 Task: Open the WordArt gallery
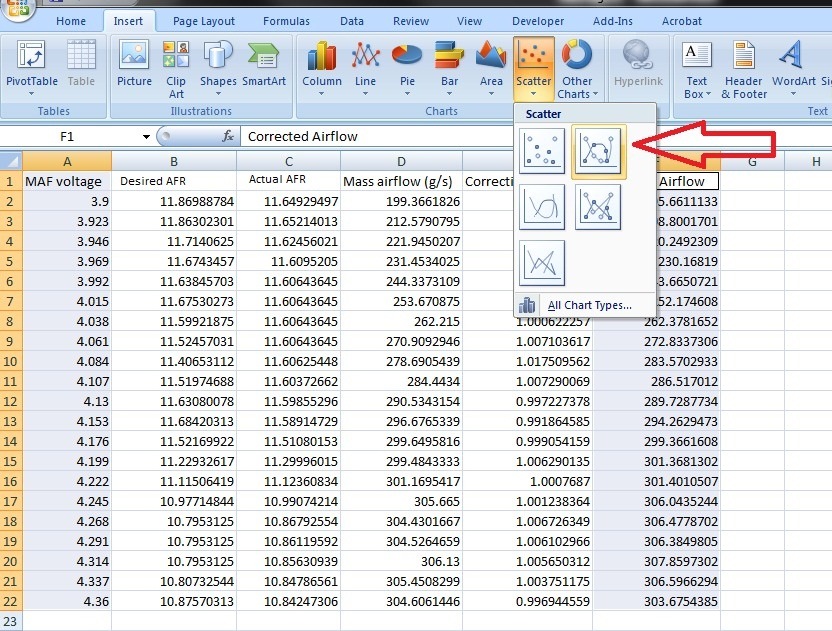(793, 68)
